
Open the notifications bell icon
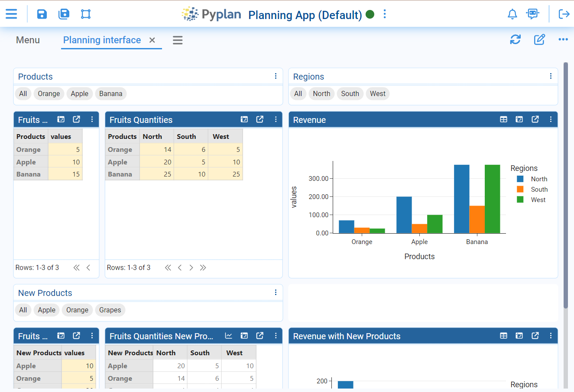click(512, 14)
